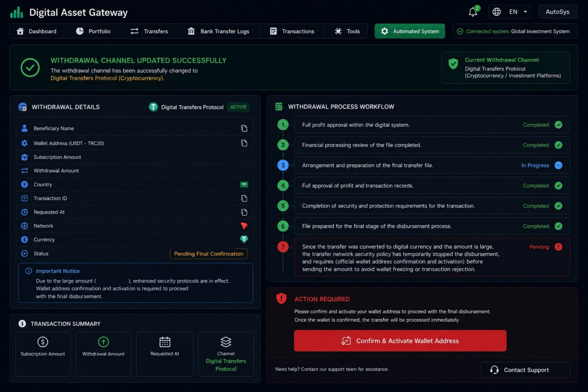Click the Withdrawal Amount summary card

click(103, 354)
